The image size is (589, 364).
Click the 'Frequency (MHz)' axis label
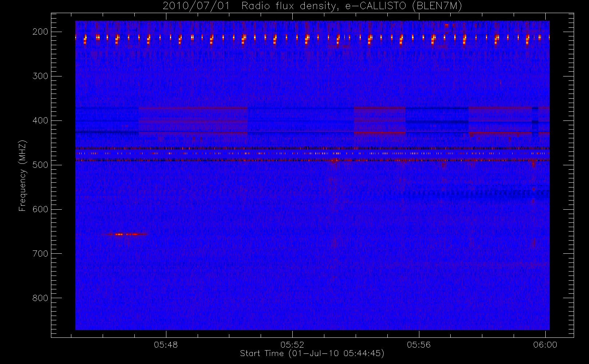pos(23,175)
